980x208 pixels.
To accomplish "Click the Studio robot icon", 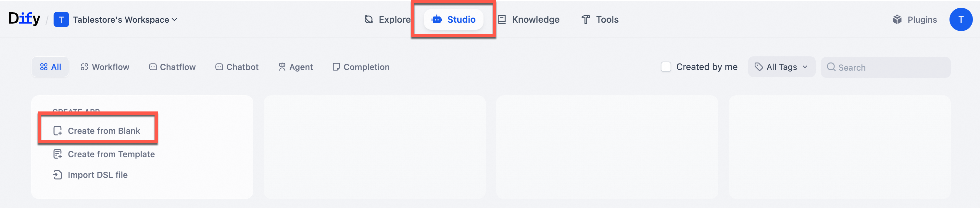I will [x=436, y=19].
